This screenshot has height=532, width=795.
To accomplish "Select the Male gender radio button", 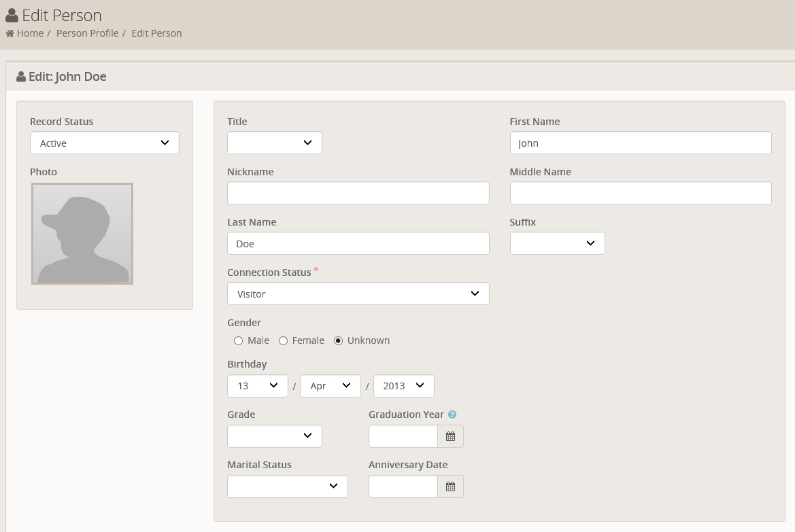I will 238,340.
